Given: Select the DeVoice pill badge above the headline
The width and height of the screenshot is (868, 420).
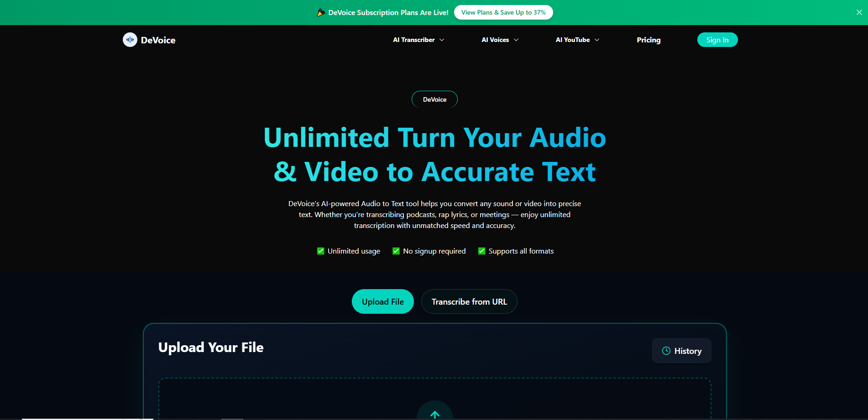Looking at the screenshot, I should (434, 99).
